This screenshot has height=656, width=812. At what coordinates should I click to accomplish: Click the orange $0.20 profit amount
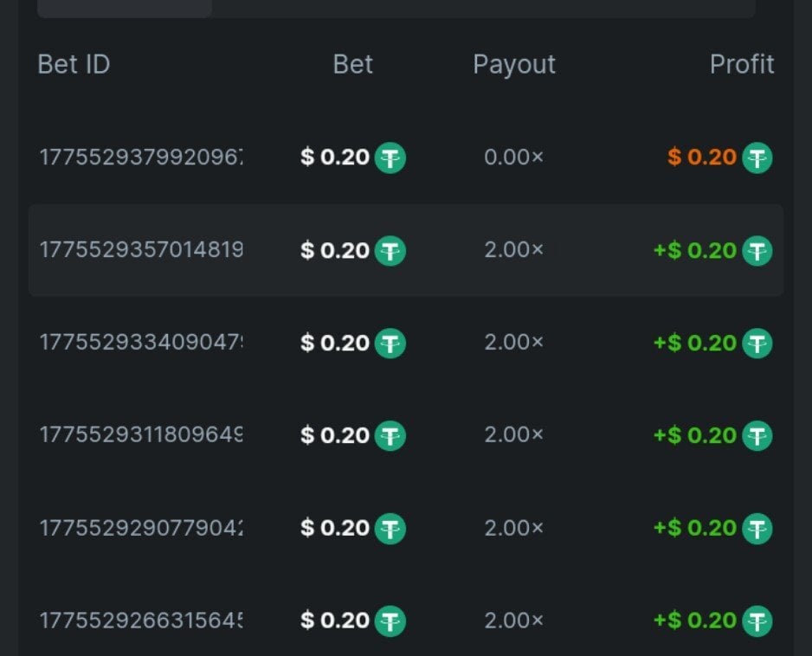pos(702,158)
